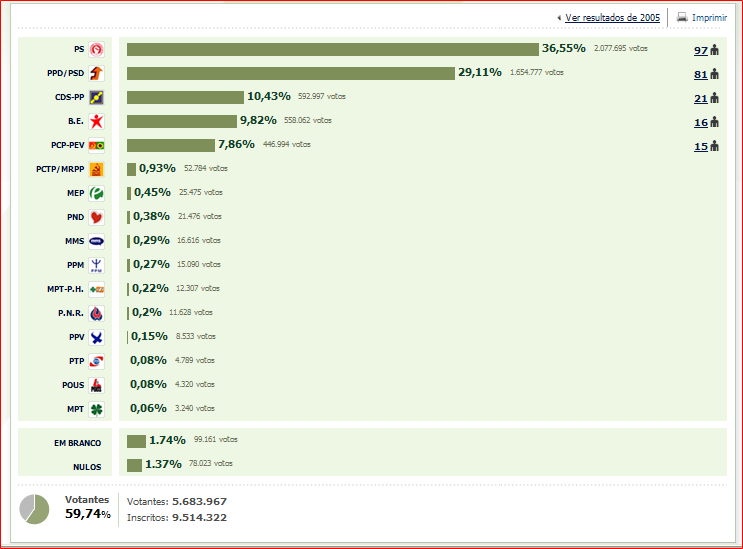Click the MPT-P.H. party logo
The height and width of the screenshot is (549, 743).
(97, 289)
